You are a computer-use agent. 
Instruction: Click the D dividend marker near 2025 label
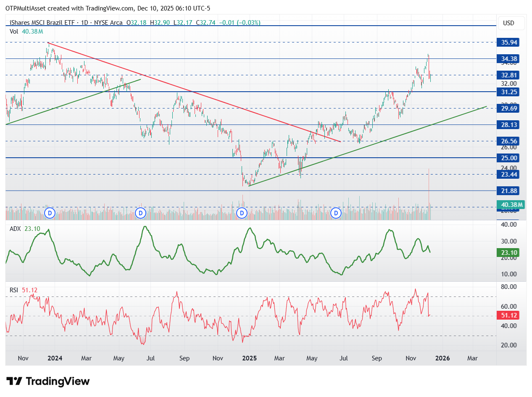click(242, 213)
